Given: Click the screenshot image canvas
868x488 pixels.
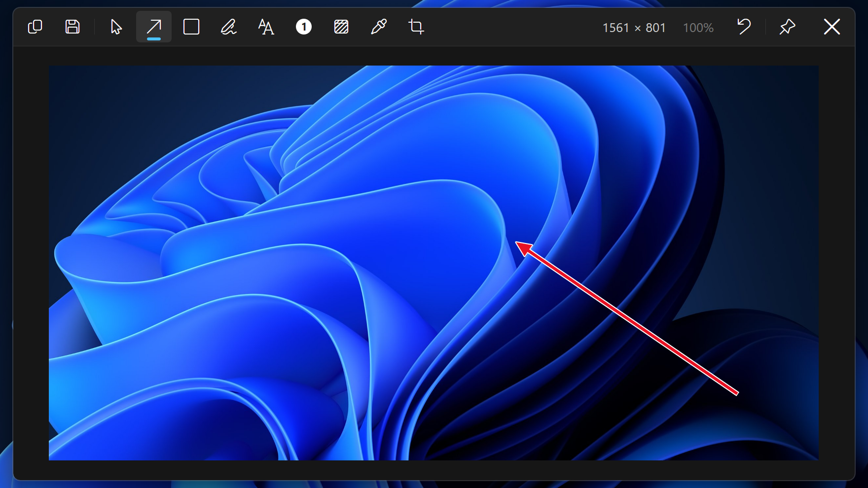Looking at the screenshot, I should pos(434,263).
